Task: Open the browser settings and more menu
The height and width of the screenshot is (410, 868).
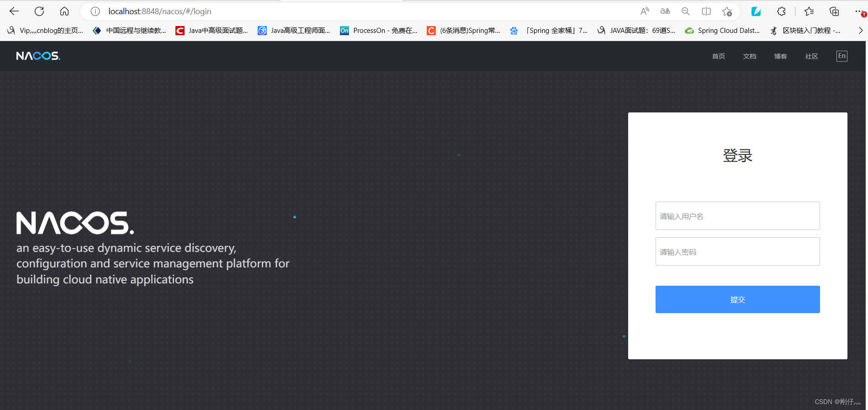Action: pos(859,11)
